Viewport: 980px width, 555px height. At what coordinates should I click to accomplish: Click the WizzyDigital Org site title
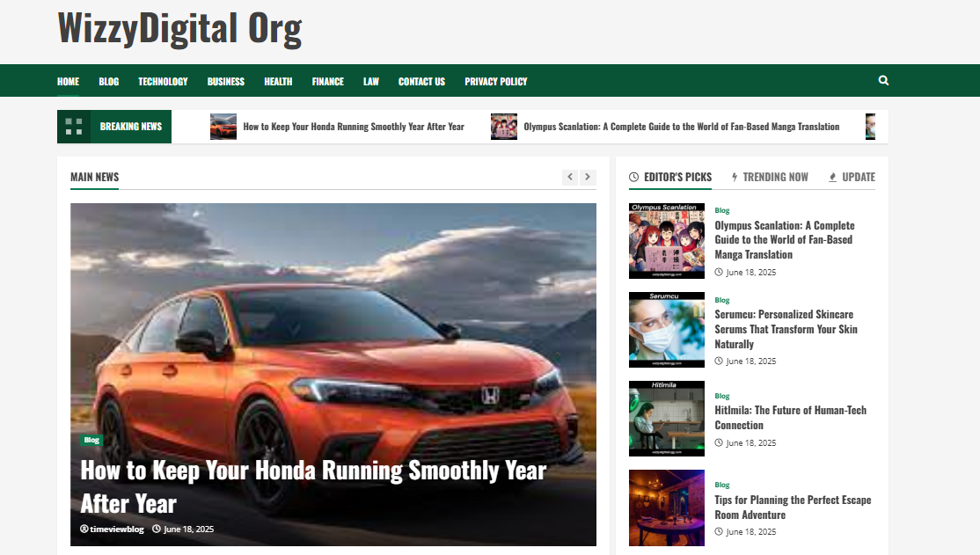click(x=180, y=29)
